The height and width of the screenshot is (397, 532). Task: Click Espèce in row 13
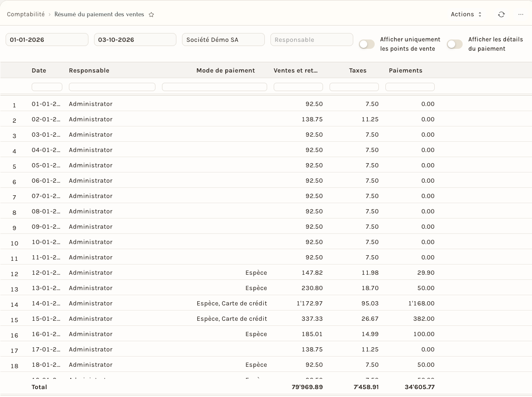pos(256,288)
